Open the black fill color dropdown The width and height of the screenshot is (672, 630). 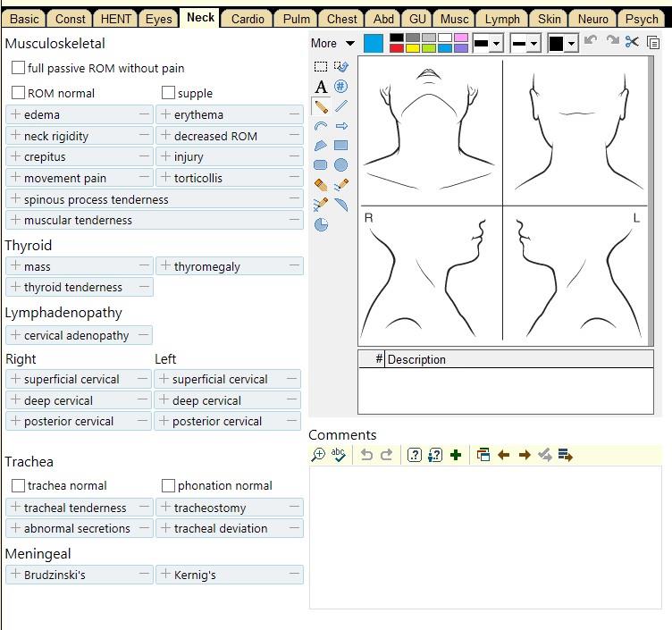tap(563, 43)
